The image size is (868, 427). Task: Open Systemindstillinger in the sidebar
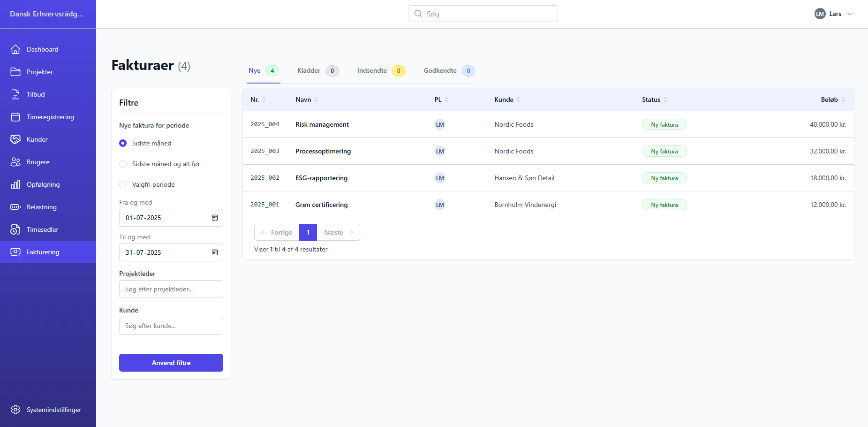coord(48,410)
